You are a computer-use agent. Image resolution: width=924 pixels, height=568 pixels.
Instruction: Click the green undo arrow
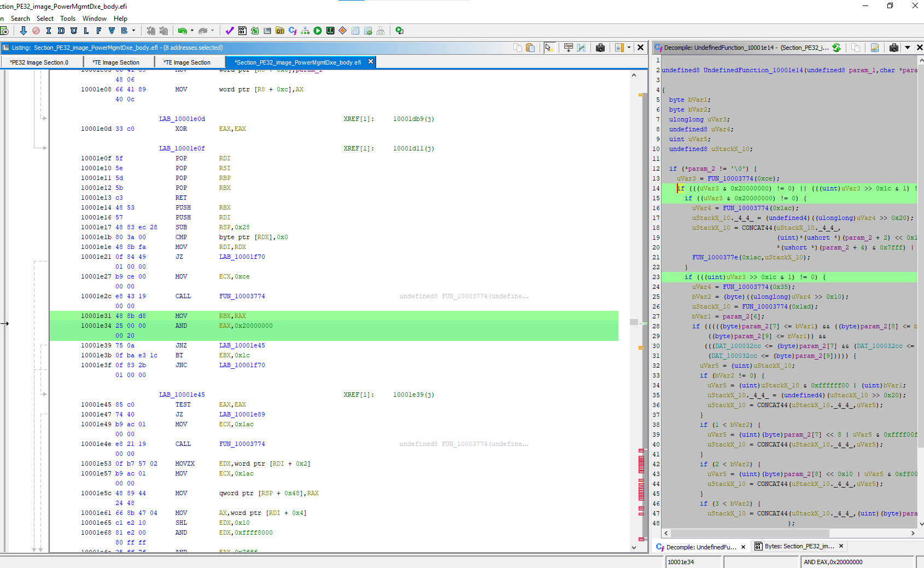[182, 31]
